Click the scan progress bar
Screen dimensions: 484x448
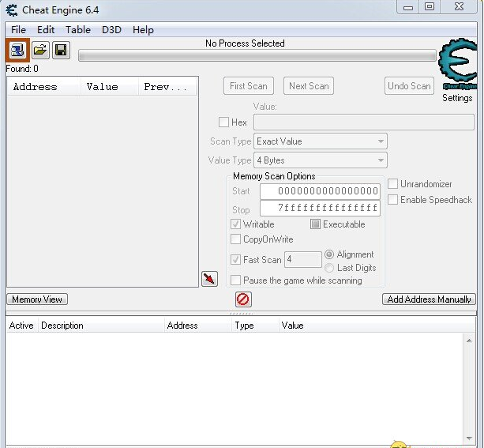point(257,55)
